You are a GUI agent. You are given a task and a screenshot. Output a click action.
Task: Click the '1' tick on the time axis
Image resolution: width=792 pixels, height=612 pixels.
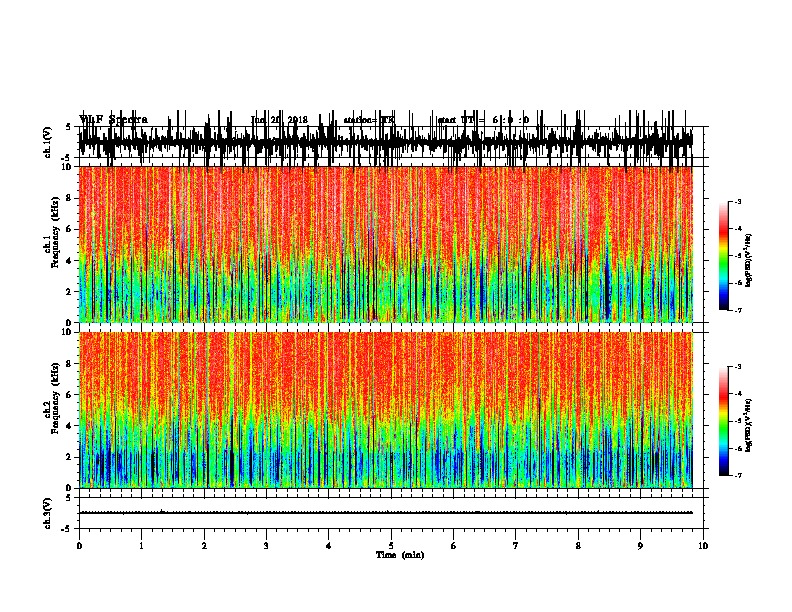click(141, 546)
